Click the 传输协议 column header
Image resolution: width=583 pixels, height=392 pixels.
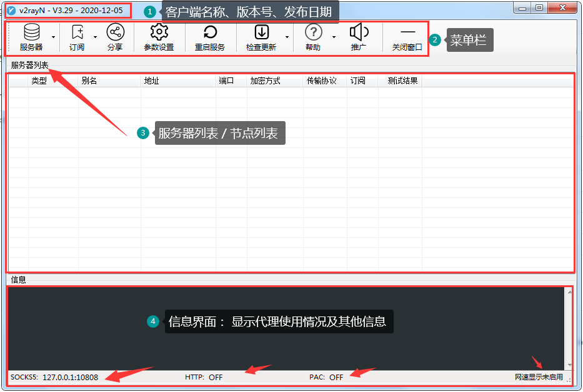point(322,81)
